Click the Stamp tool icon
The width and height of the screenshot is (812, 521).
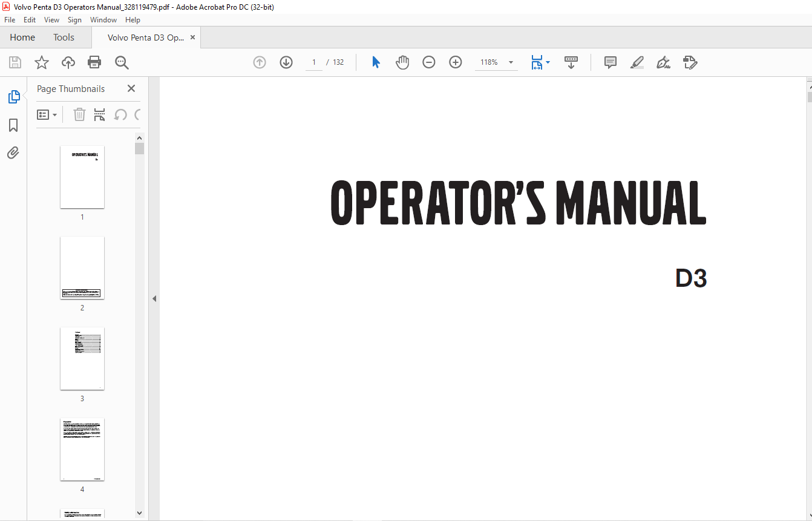coord(690,62)
